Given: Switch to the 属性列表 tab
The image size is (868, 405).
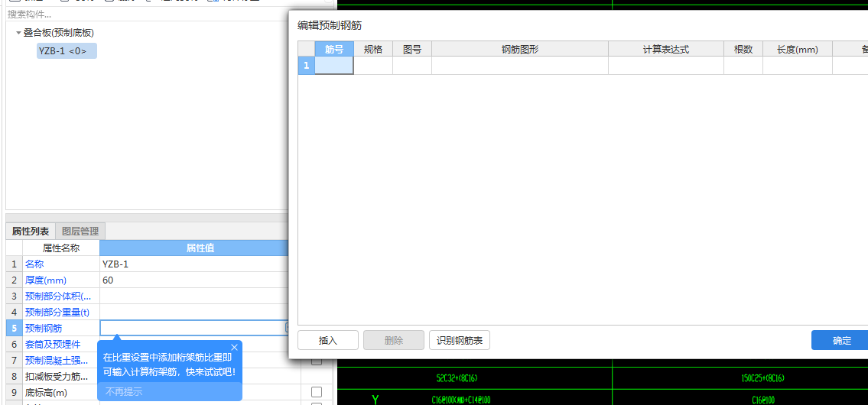Looking at the screenshot, I should (x=31, y=232).
